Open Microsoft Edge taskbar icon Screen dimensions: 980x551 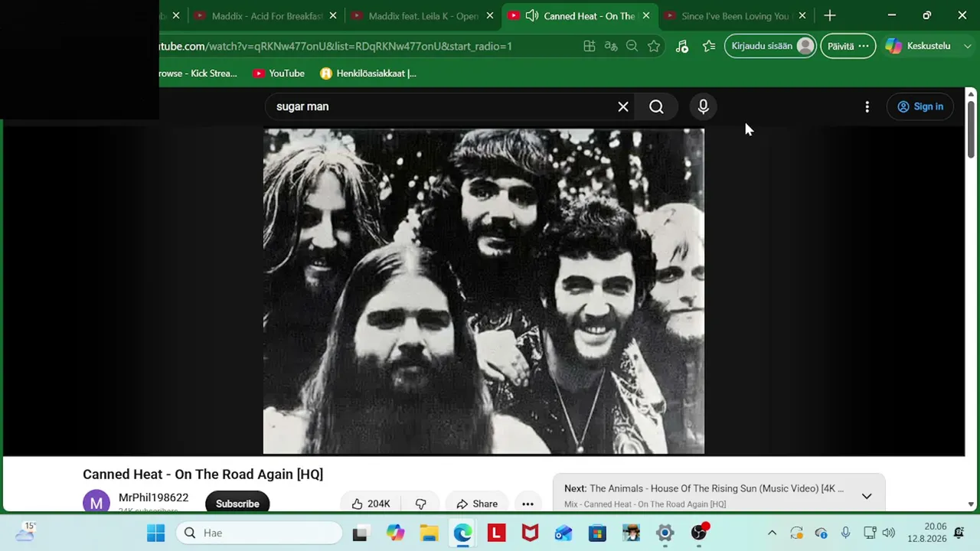point(462,533)
